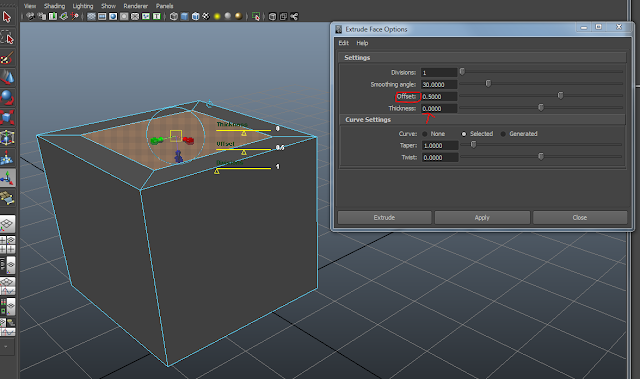Click the Twist slider handle

541,156
